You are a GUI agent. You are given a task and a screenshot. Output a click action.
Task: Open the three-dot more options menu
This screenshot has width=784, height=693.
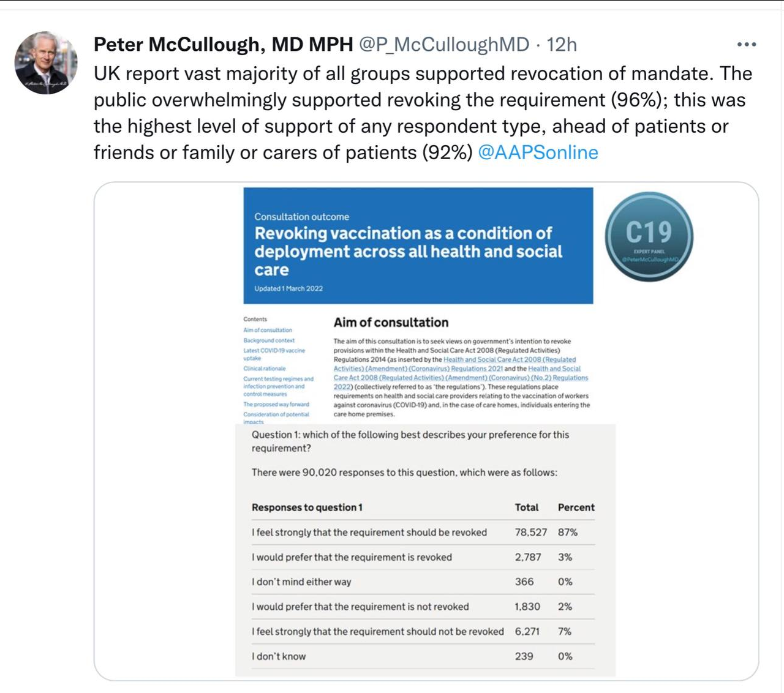point(746,45)
